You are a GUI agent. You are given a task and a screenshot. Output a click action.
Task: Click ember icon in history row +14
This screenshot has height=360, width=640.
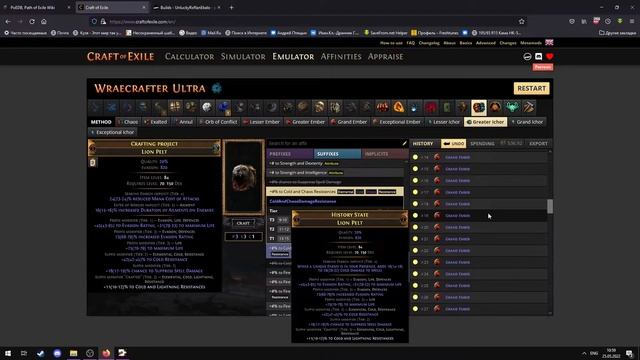click(437, 157)
